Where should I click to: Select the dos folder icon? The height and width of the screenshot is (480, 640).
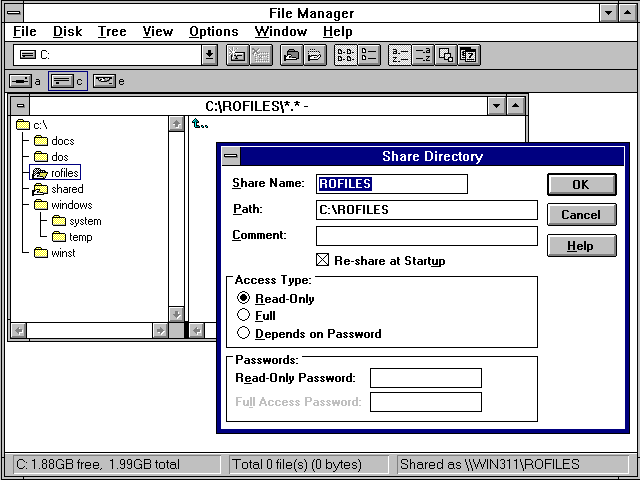[x=41, y=157]
